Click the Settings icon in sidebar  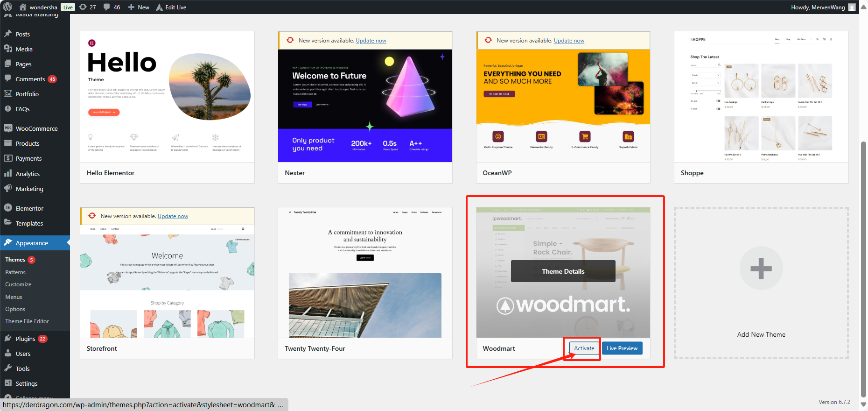coord(8,383)
